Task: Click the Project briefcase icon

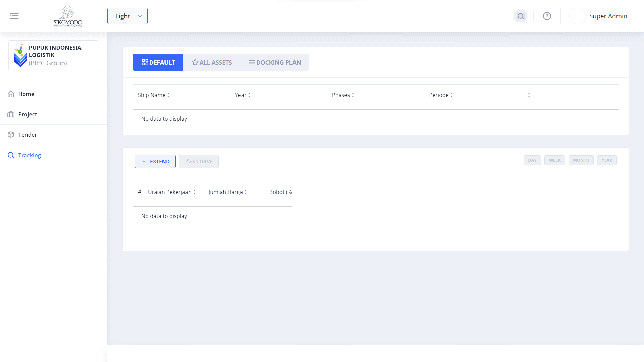Action: 11,114
